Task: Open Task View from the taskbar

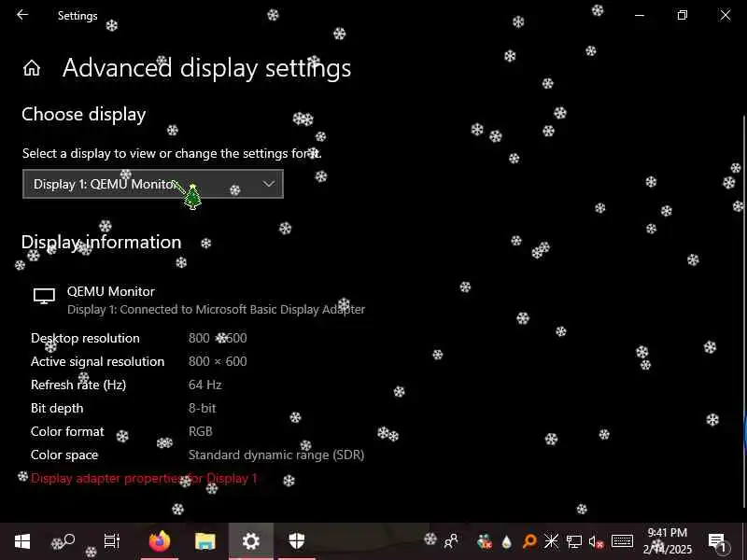Action: [x=112, y=541]
